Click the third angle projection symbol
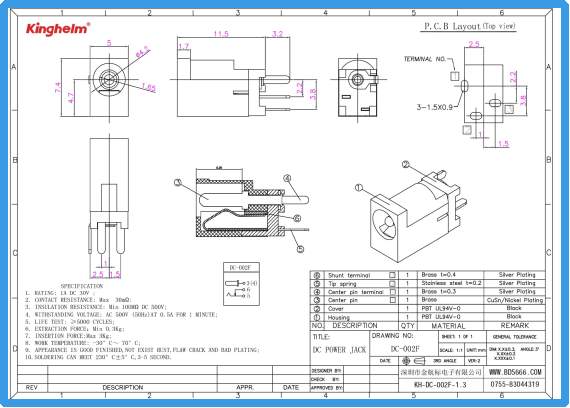This screenshot has height=408, width=570. click(413, 361)
